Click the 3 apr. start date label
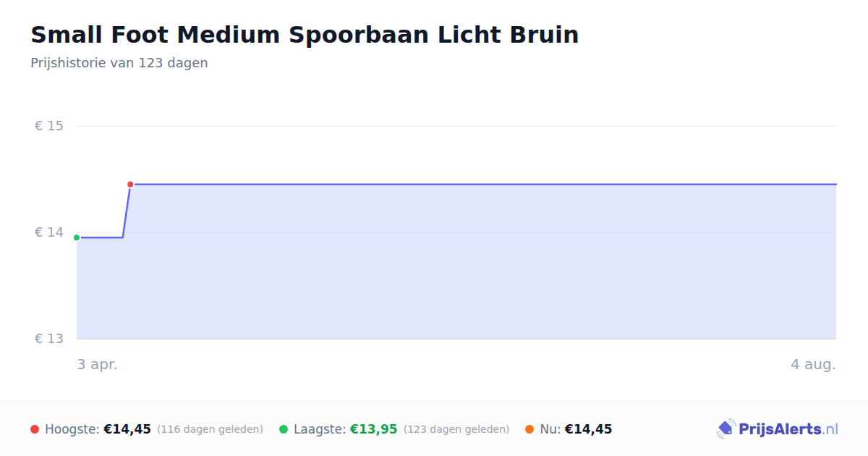This screenshot has width=868, height=456. (98, 364)
